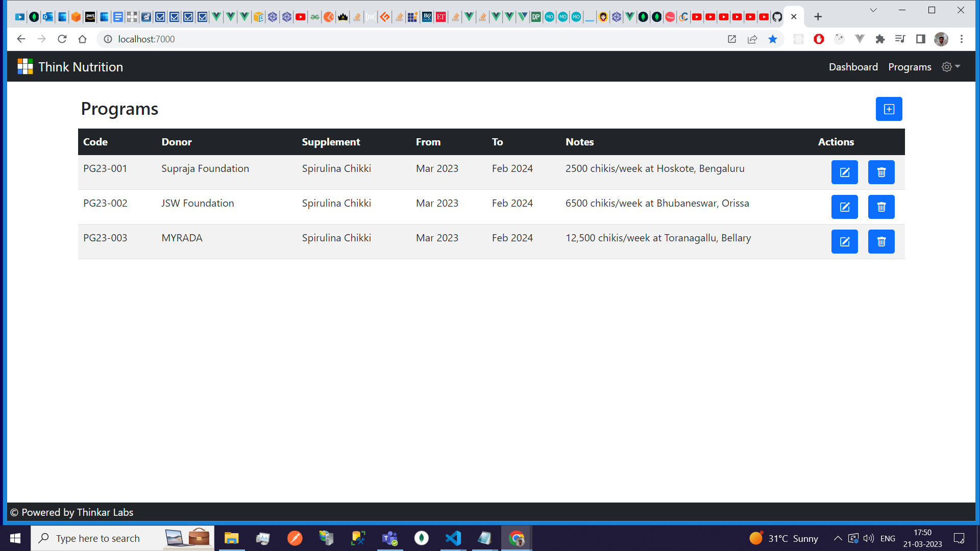
Task: Go to Dashboard in the navbar
Action: pos(853,67)
